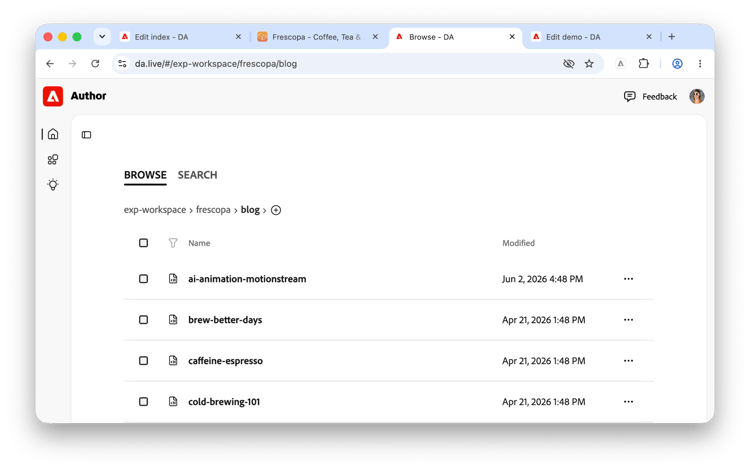
Task: Bookmark the page with star icon
Action: point(589,64)
